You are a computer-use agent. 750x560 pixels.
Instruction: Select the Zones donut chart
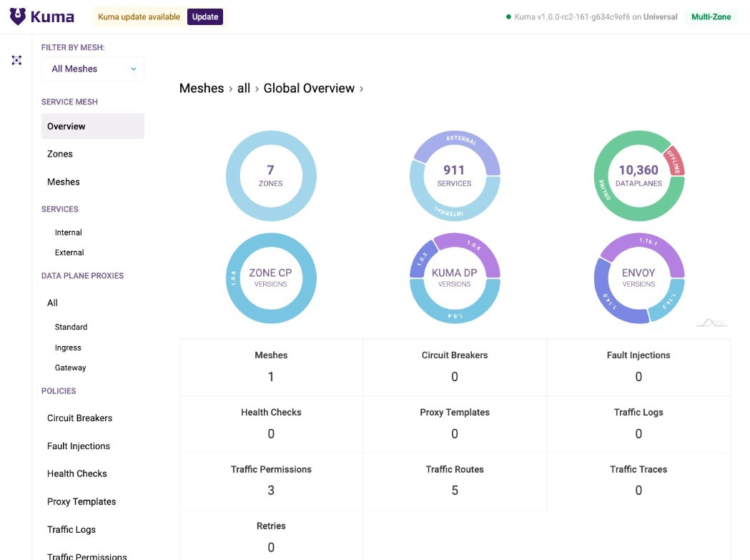tap(271, 176)
